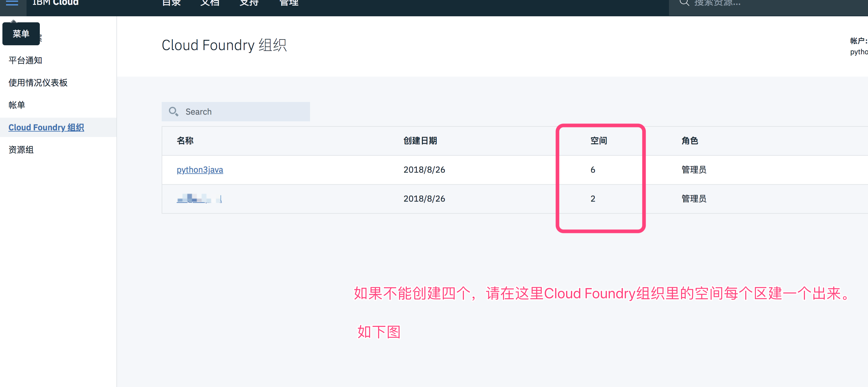Click the magnifier icon beside Search field

pos(173,112)
